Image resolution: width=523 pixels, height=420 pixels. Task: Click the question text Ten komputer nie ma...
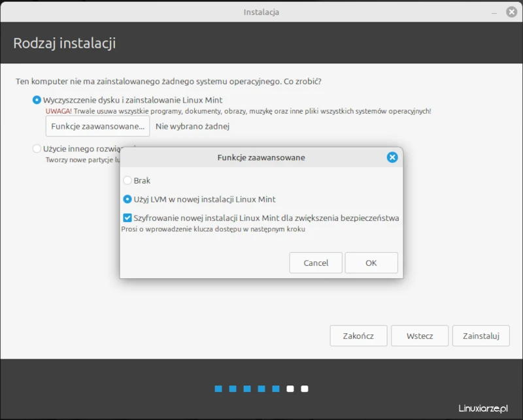click(x=169, y=82)
